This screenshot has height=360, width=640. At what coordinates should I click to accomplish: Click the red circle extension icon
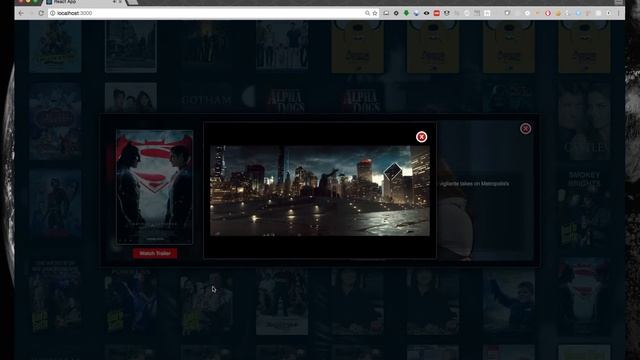point(548,13)
